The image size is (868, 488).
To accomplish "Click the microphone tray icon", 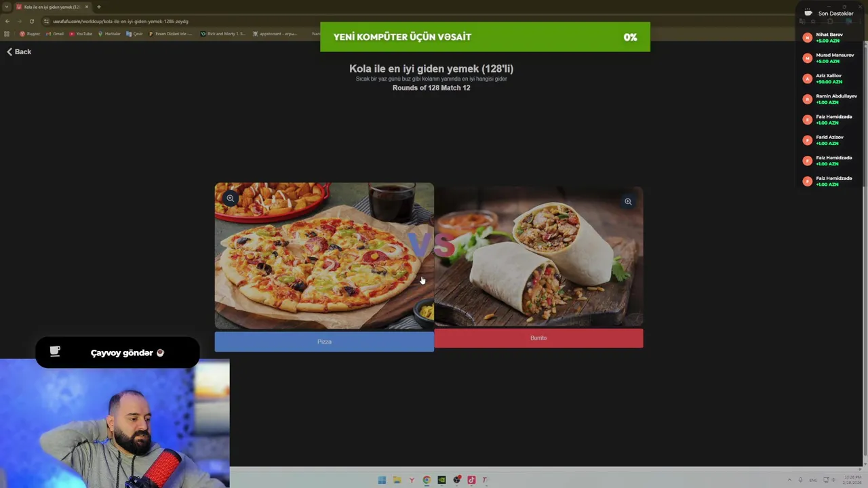I will 800,480.
